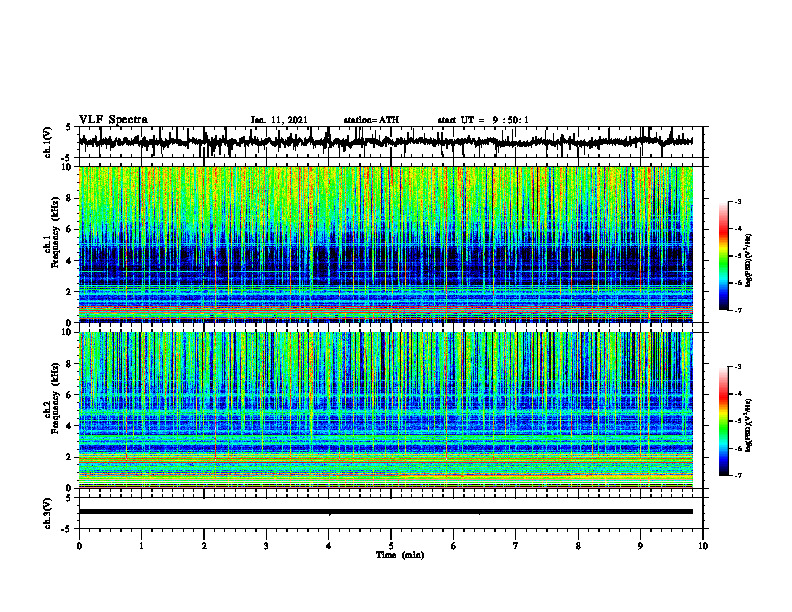Click time axis tick label "6"
This screenshot has height=612, width=792.
454,546
